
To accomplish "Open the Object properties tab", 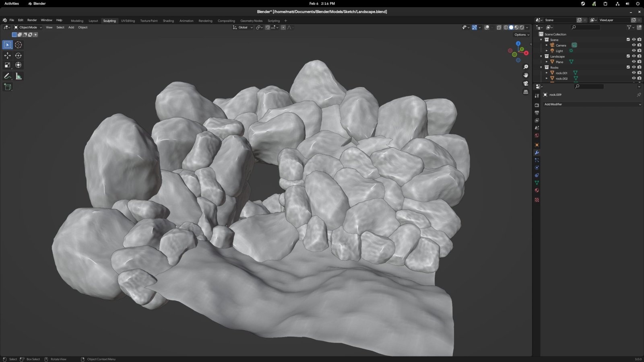I will (537, 145).
